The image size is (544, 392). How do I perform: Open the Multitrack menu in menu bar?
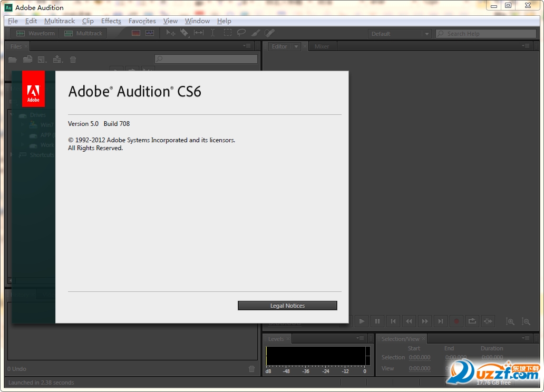(x=60, y=21)
